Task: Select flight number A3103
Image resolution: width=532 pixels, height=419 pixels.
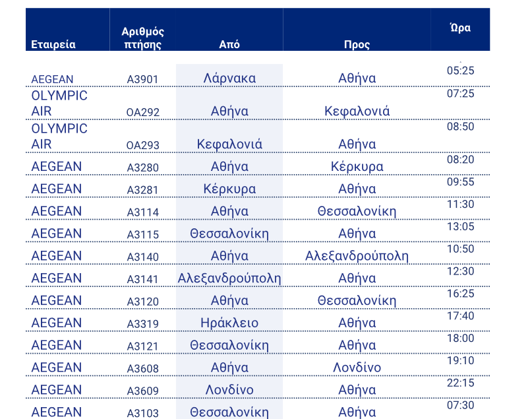Action: pos(143,413)
